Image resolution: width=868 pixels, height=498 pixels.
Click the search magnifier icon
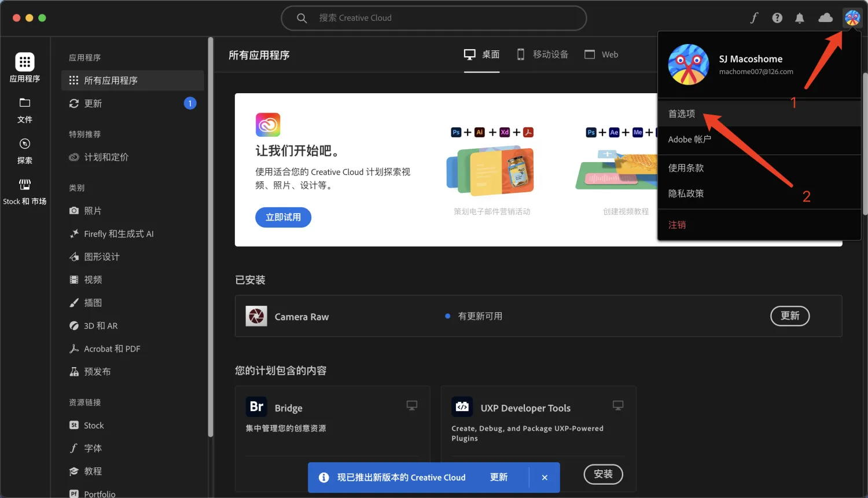pyautogui.click(x=302, y=18)
